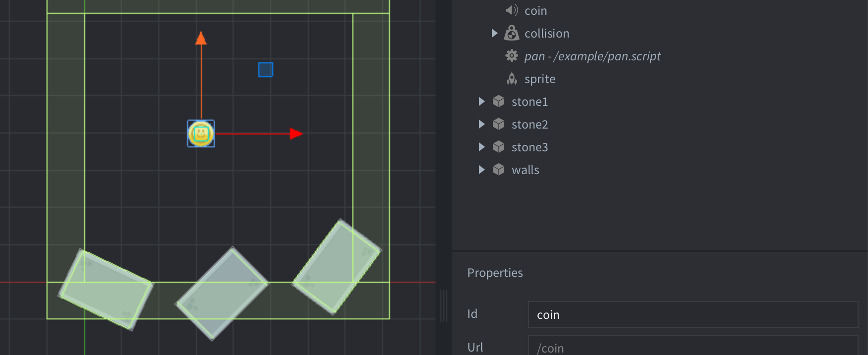The width and height of the screenshot is (868, 355).
Task: Click the Url field showing /coin
Action: pos(693,346)
